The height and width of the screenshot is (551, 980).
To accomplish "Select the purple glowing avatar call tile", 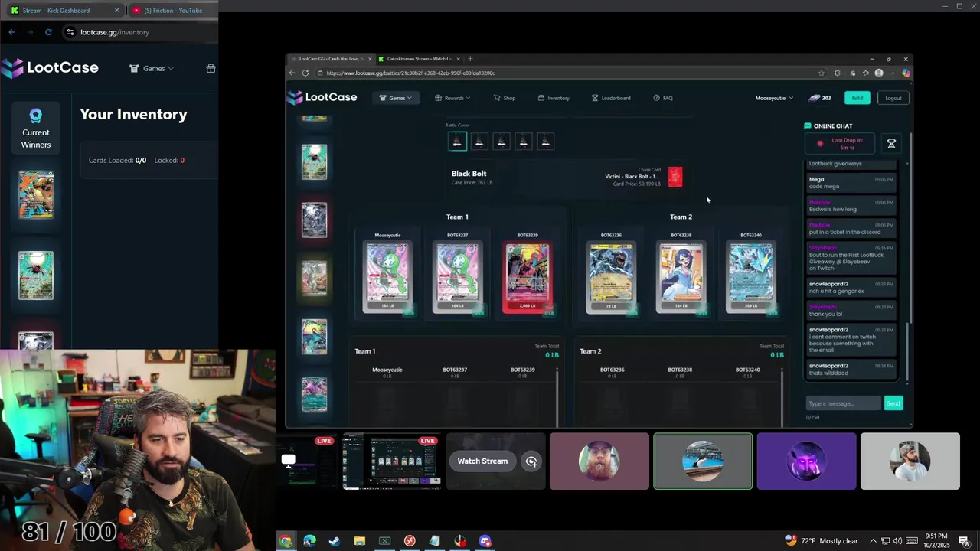I will (806, 461).
